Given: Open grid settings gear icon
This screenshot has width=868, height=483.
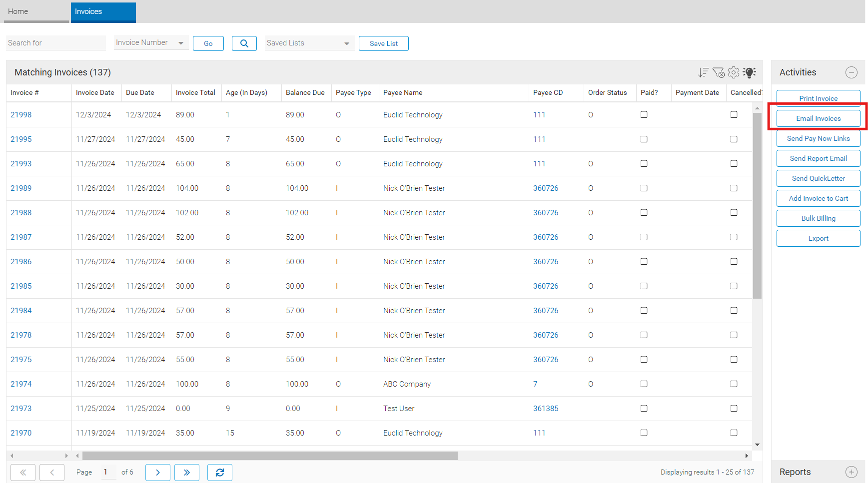Looking at the screenshot, I should click(x=734, y=72).
